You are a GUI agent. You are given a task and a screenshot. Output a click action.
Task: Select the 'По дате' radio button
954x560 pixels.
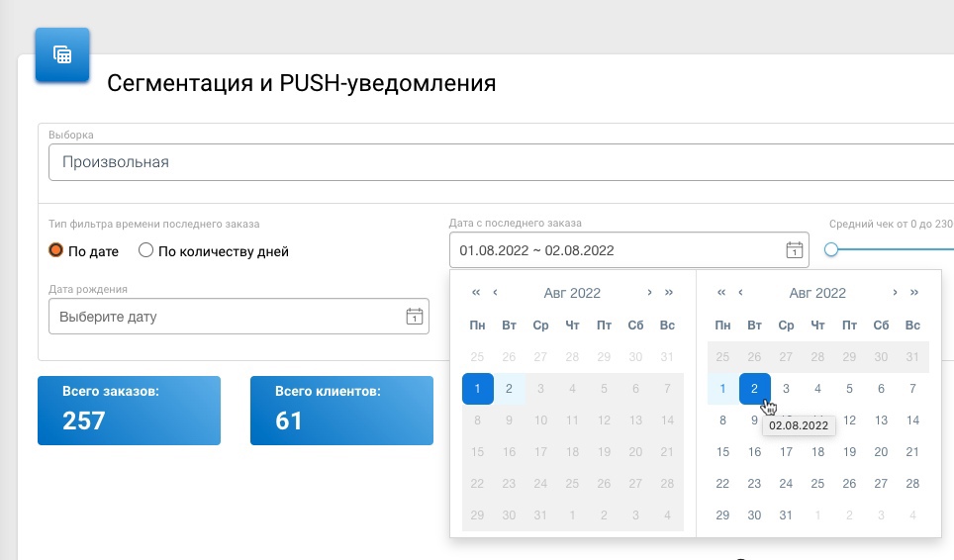pyautogui.click(x=56, y=250)
